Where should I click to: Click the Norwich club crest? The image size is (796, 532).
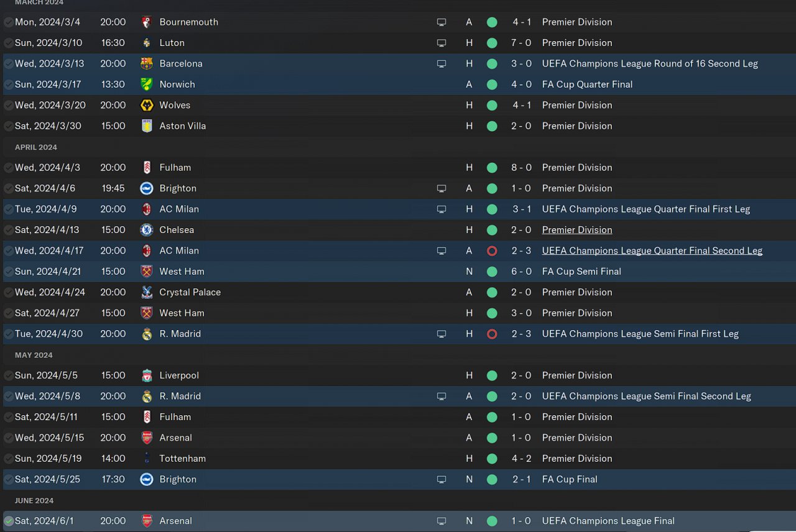147,85
